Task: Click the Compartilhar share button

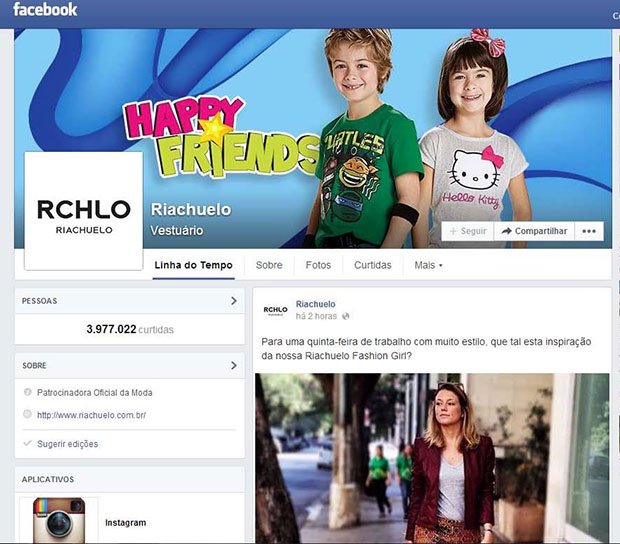Action: point(534,231)
